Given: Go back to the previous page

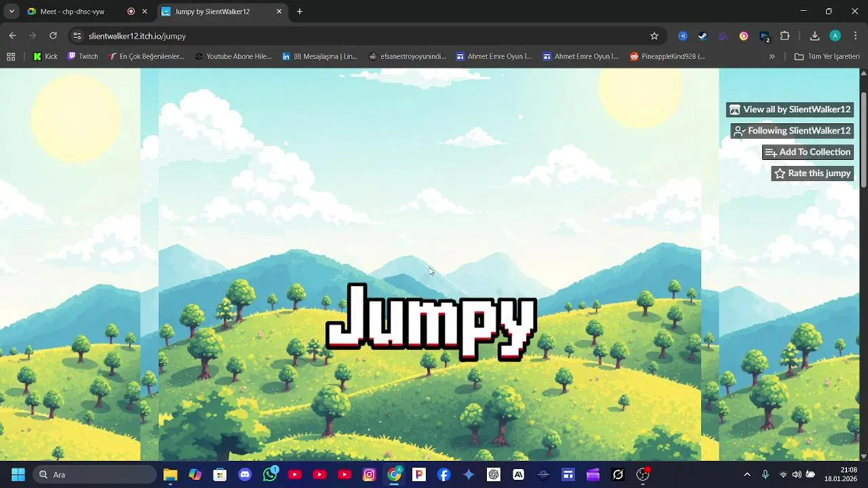Looking at the screenshot, I should click(12, 36).
